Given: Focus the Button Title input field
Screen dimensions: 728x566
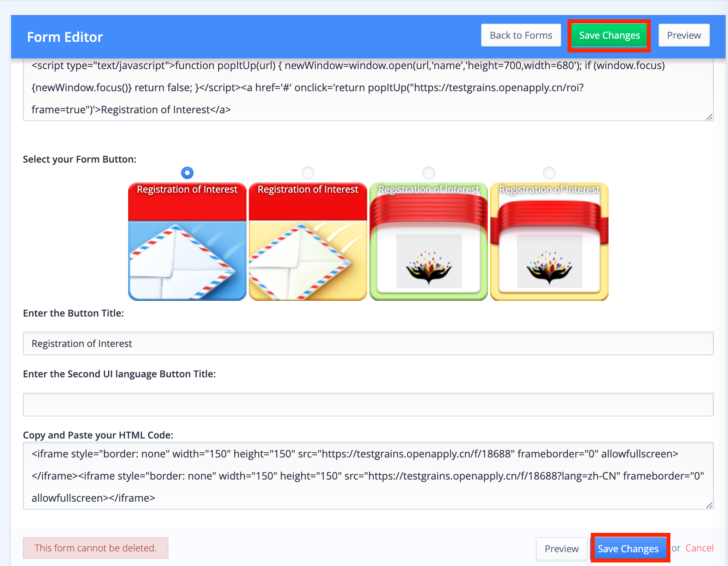Looking at the screenshot, I should click(368, 343).
